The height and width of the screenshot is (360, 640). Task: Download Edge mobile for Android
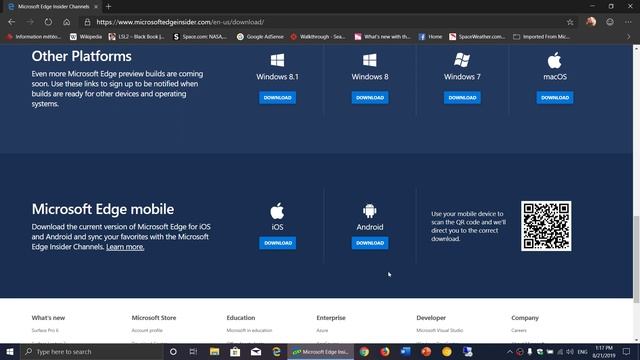[370, 243]
